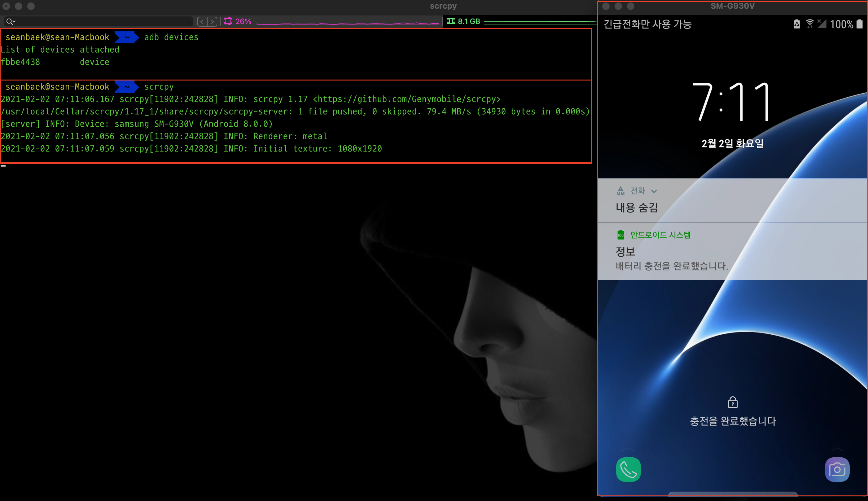This screenshot has height=501, width=868.
Task: Click the phone's Wi-Fi status icon
Action: [x=809, y=24]
